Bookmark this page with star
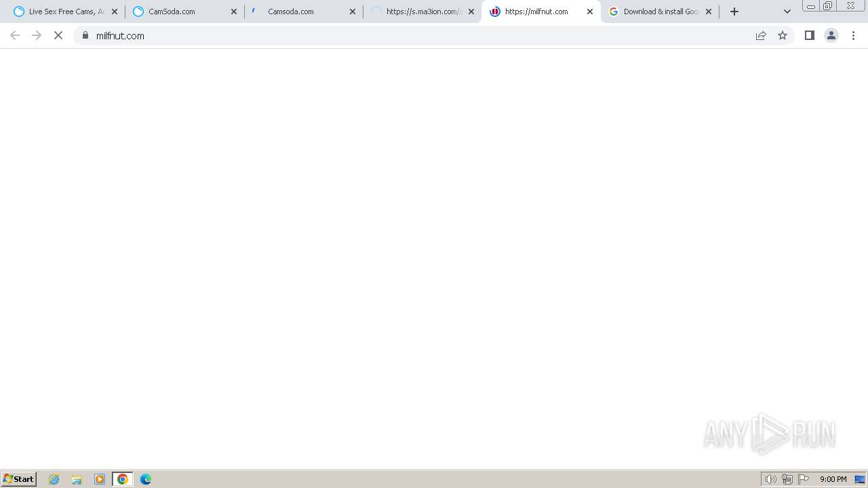868x488 pixels. [x=783, y=35]
